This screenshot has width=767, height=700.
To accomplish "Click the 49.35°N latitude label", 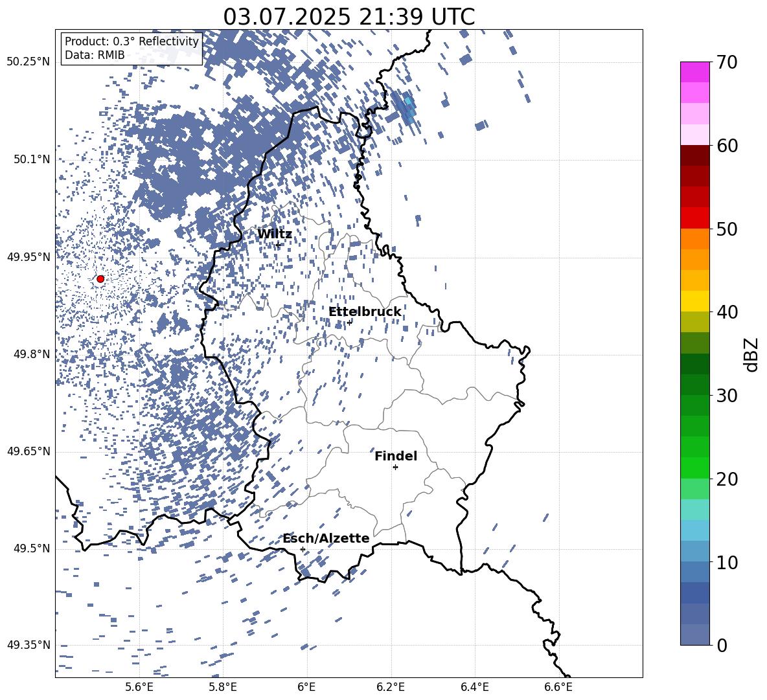I will coord(29,645).
